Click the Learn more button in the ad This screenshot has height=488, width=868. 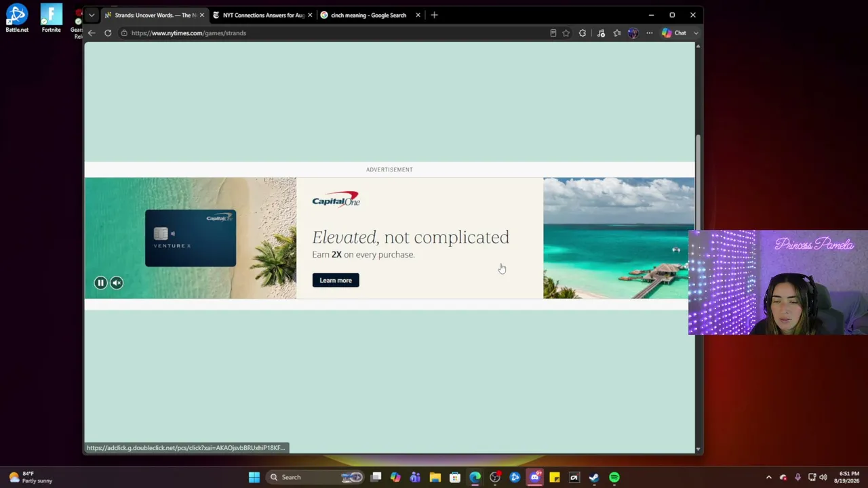tap(336, 280)
